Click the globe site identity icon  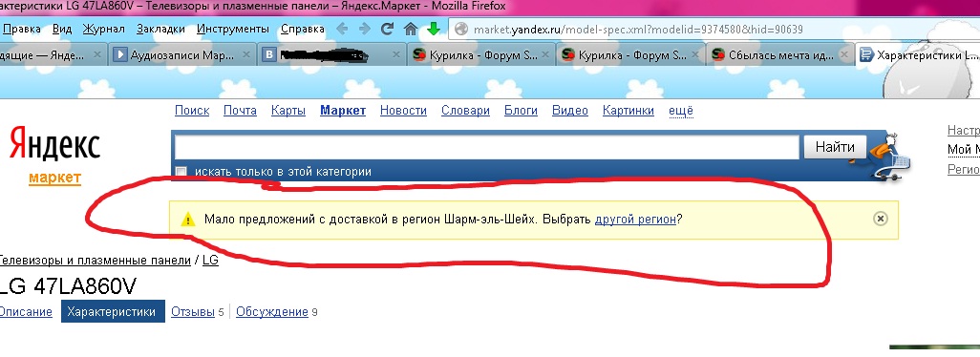[x=461, y=29]
